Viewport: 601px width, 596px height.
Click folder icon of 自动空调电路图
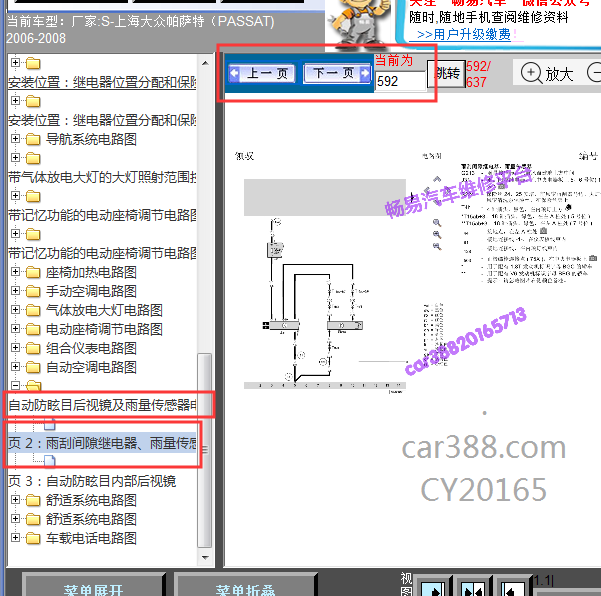click(x=33, y=367)
